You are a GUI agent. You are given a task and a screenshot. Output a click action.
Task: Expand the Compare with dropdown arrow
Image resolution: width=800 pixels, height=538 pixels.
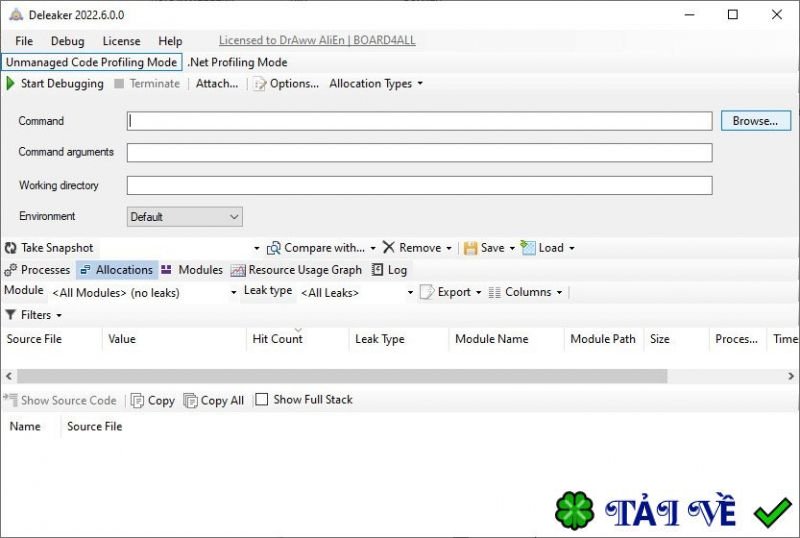(x=373, y=248)
